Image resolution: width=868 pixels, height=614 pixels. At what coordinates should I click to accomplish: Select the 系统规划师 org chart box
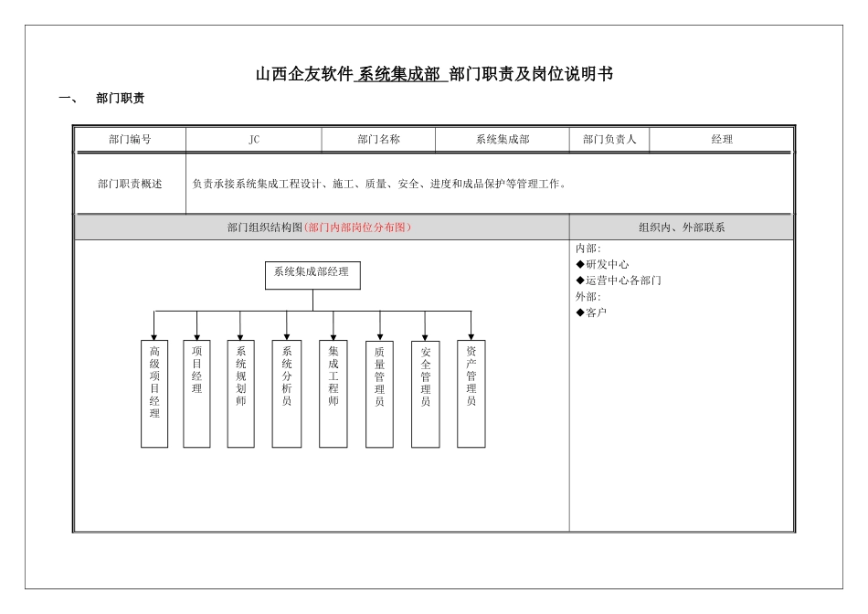(x=241, y=394)
